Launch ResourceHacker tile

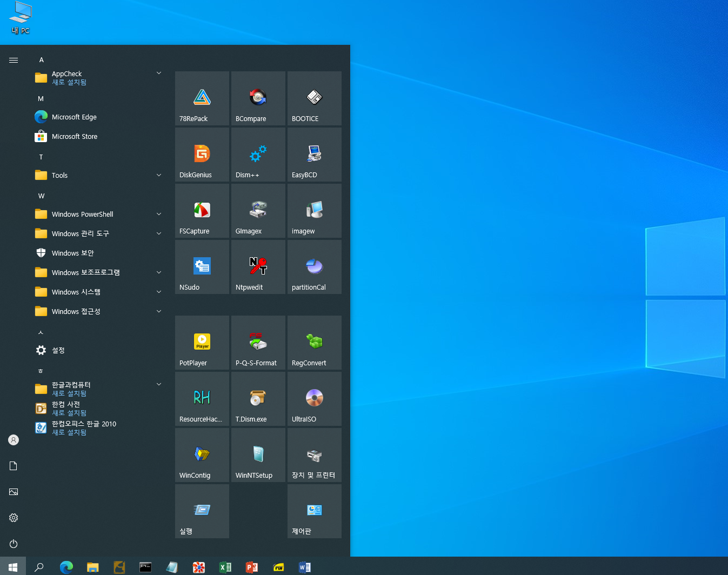(202, 399)
